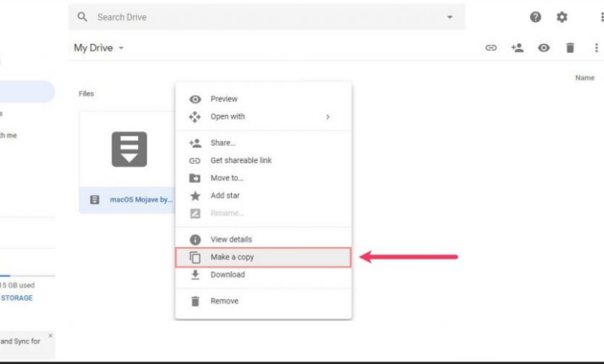Viewport: 604px width, 364px height.
Task: Click the STORAGE upgrade link
Action: point(16,298)
